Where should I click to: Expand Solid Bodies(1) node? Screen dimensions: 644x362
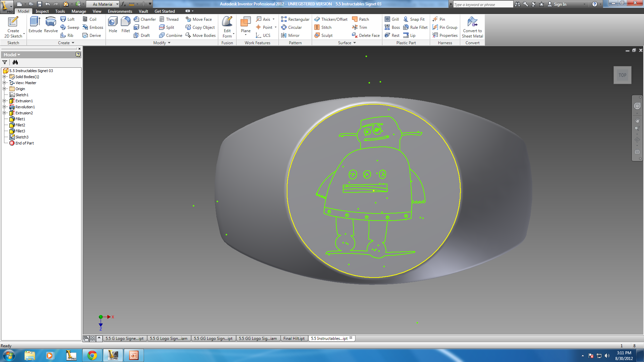(x=4, y=77)
